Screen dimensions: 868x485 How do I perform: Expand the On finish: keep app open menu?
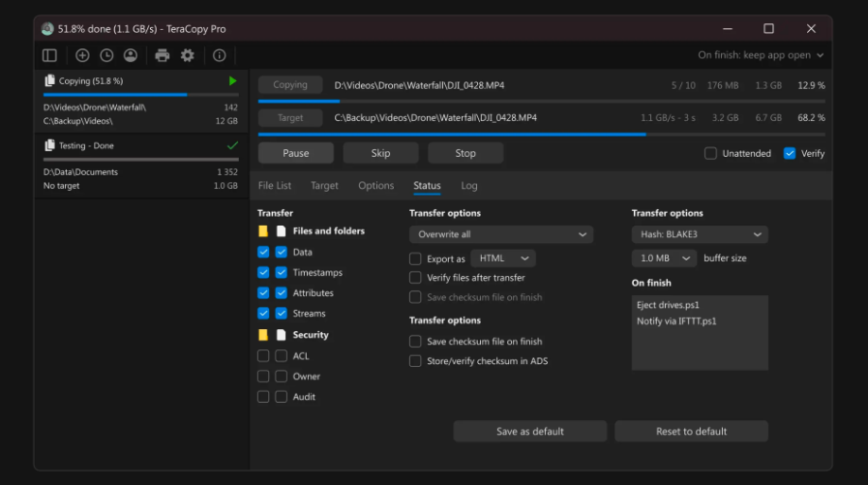coord(761,55)
